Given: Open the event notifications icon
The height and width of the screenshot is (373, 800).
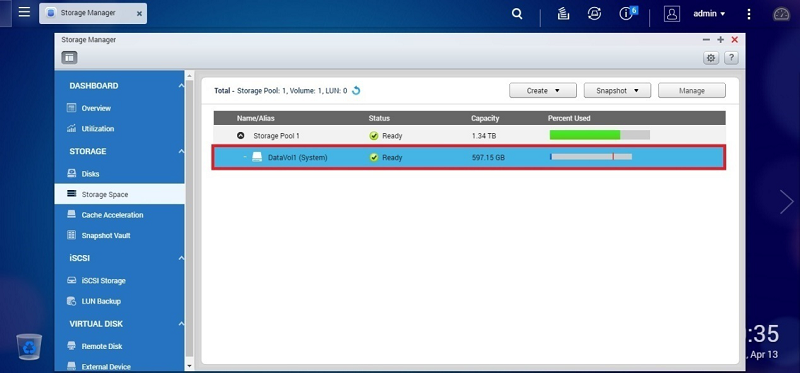Looking at the screenshot, I should [627, 13].
